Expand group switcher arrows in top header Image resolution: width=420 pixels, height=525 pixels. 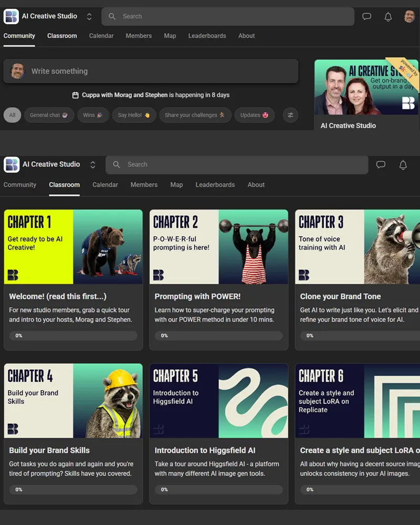click(x=89, y=16)
